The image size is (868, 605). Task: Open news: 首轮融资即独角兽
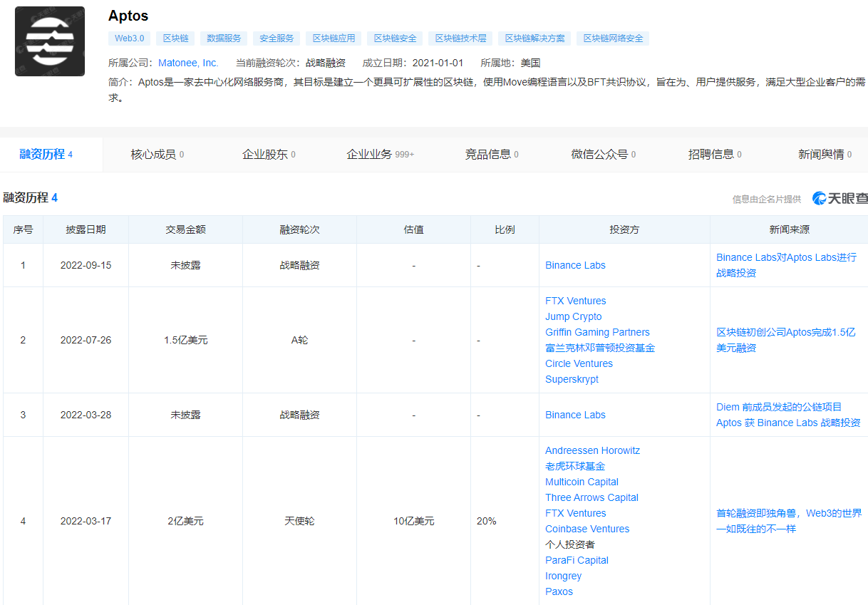pyautogui.click(x=789, y=521)
